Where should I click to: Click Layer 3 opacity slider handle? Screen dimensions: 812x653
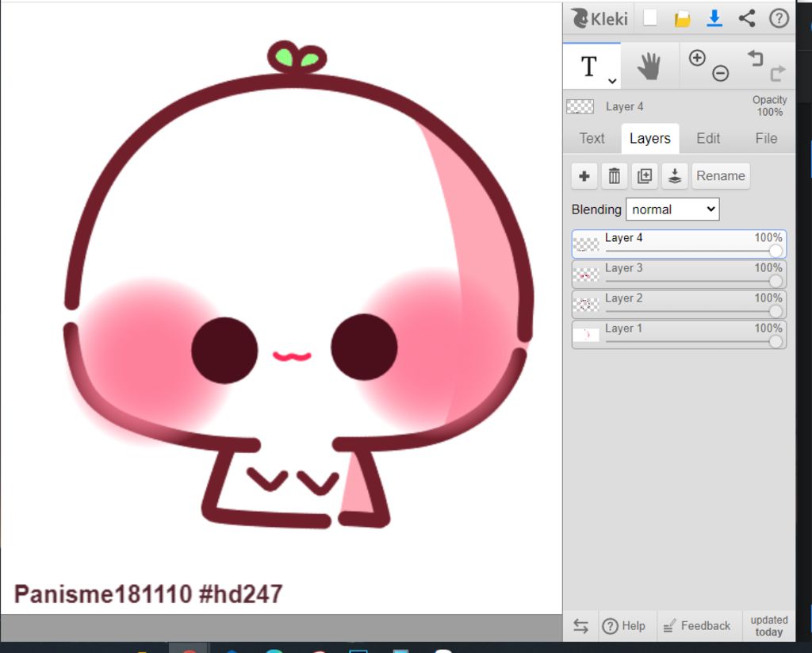click(x=776, y=281)
